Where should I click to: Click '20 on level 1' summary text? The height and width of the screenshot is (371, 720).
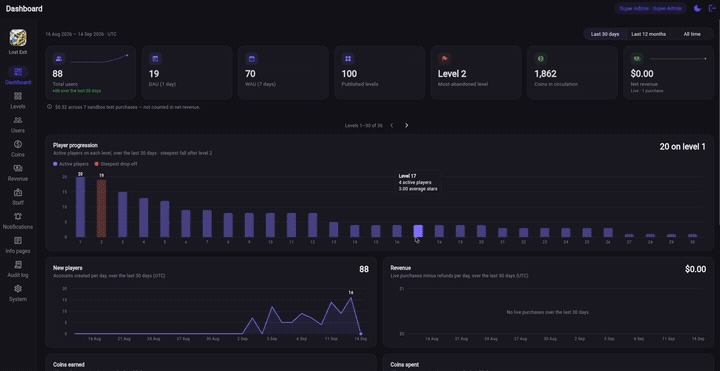click(x=683, y=147)
